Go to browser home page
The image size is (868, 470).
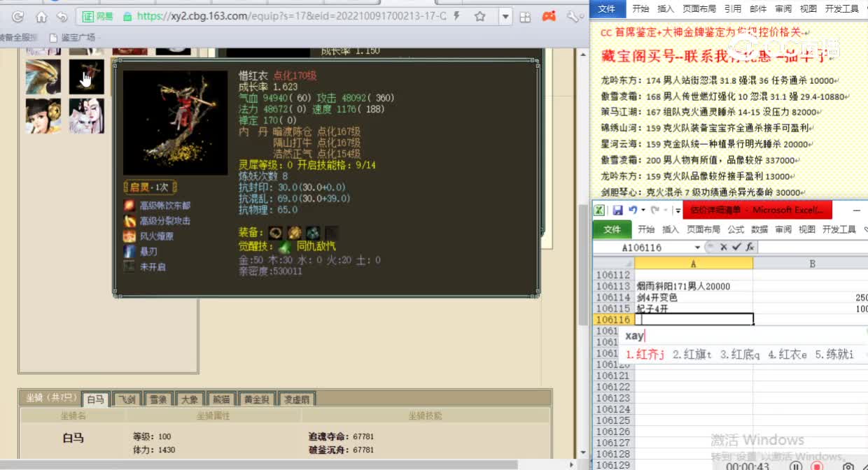click(41, 16)
